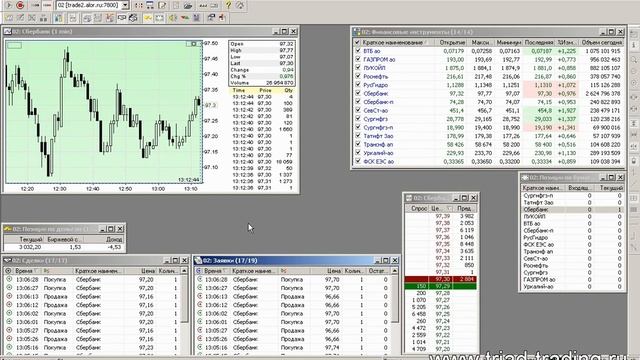Click the toolbar icon right of the help icon
Image resolution: width=640 pixels, height=360 pixels.
click(x=240, y=5)
